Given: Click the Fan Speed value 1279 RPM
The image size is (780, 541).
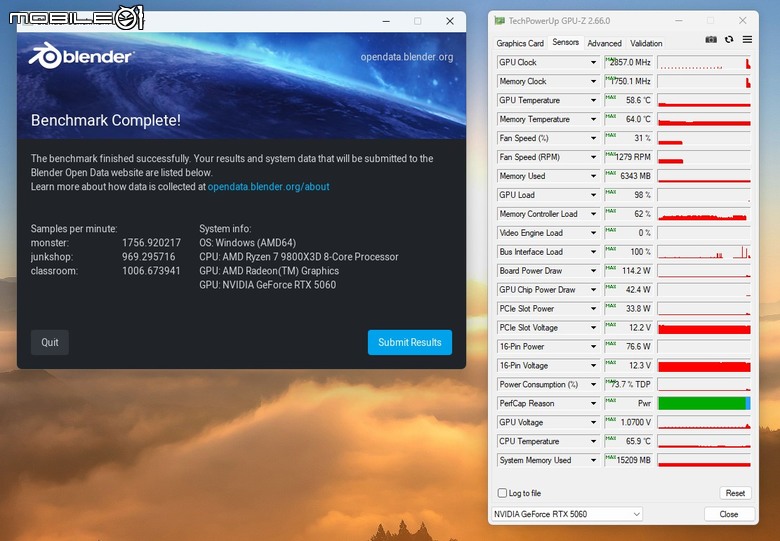Looking at the screenshot, I should tap(629, 157).
